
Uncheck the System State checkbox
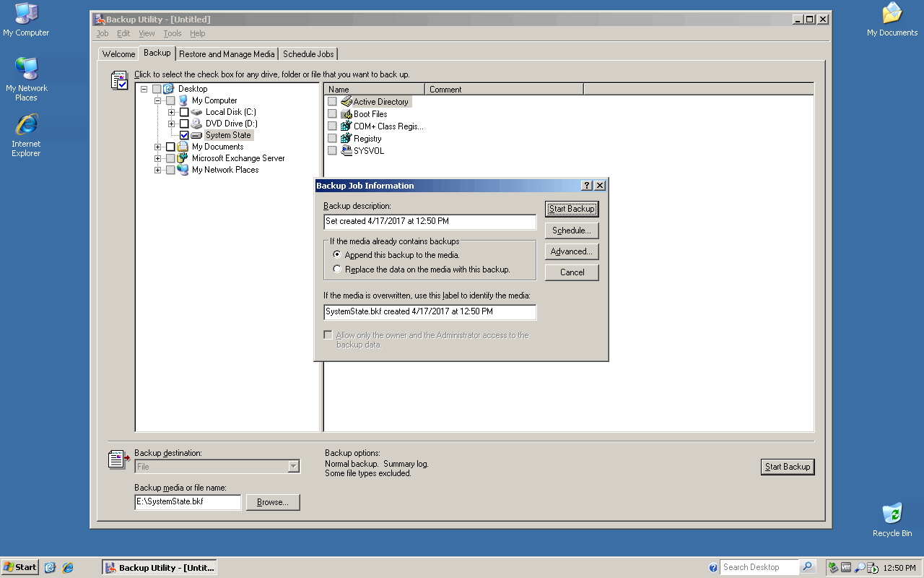[184, 135]
